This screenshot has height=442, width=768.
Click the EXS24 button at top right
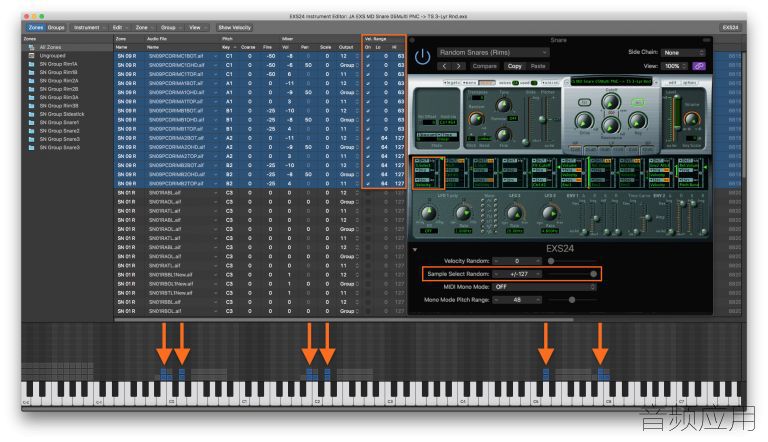pos(730,27)
